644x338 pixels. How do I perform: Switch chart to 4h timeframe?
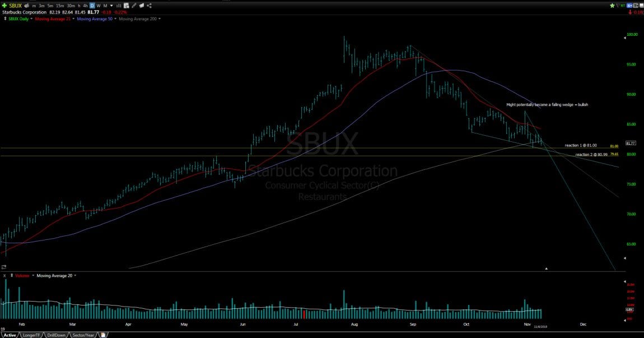click(86, 6)
